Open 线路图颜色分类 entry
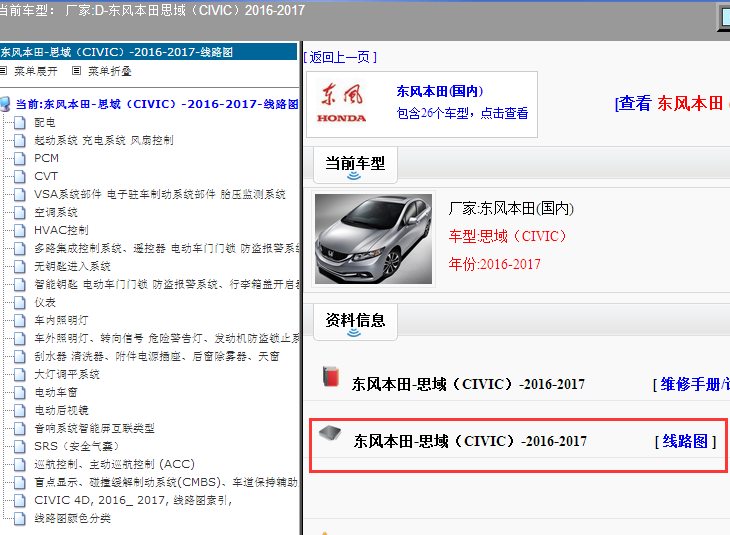 tap(73, 519)
